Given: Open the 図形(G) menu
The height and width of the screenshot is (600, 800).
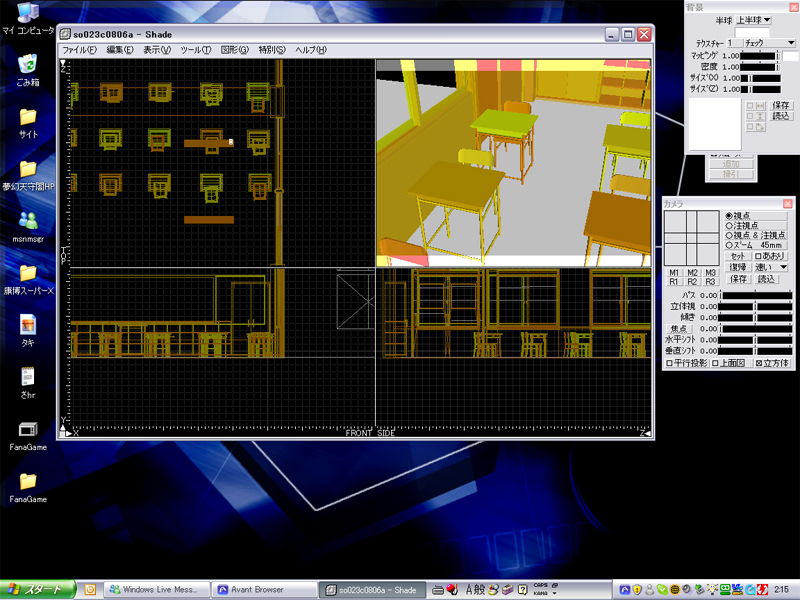Looking at the screenshot, I should pyautogui.click(x=235, y=50).
